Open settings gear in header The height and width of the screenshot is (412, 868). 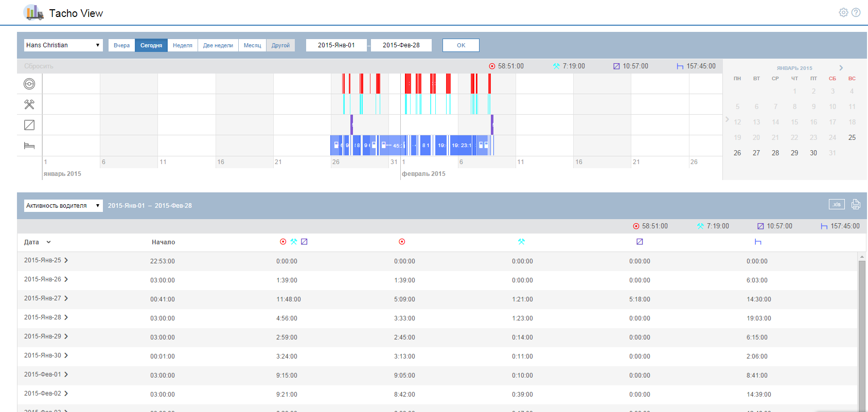click(x=843, y=12)
